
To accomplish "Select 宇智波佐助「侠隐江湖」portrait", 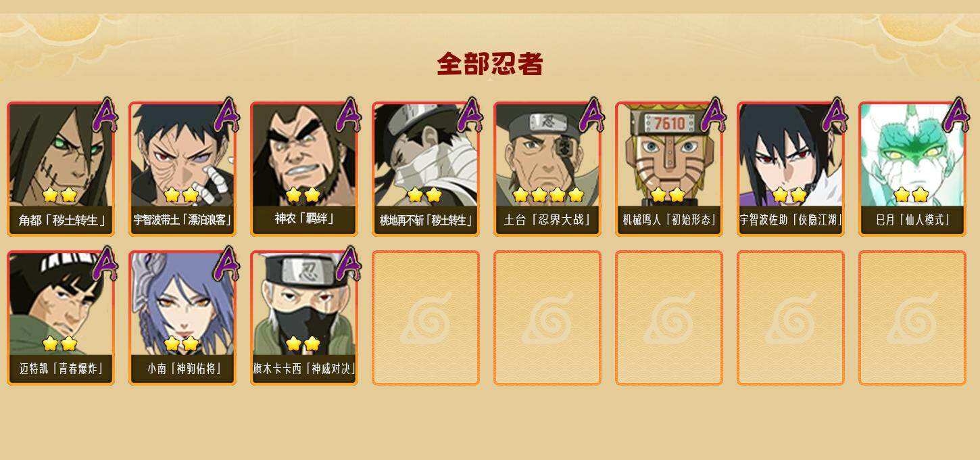I will coord(791,169).
